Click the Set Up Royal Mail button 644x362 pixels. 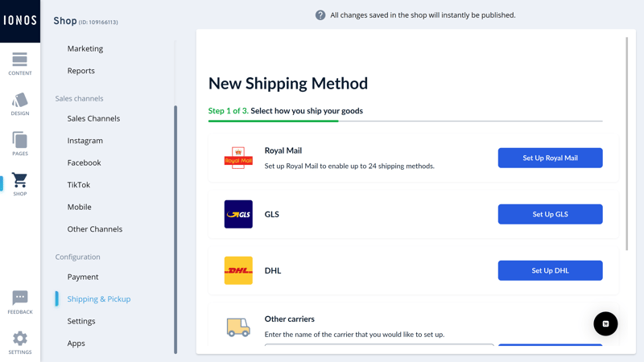(x=550, y=158)
